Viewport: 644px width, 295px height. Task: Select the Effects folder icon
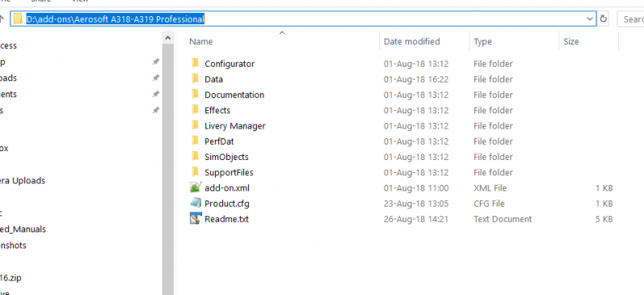click(195, 110)
